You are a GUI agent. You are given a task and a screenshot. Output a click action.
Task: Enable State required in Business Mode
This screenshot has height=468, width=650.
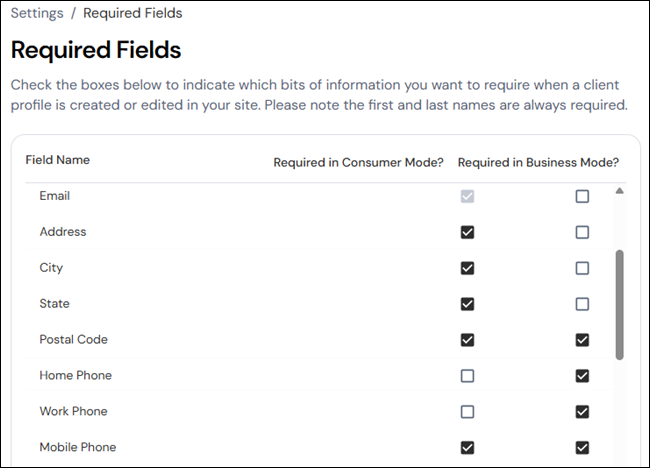coord(582,304)
